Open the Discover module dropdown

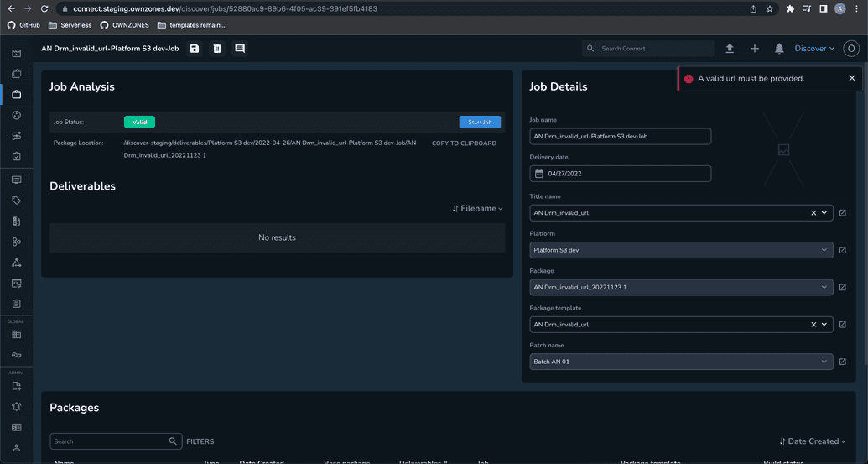tap(814, 49)
